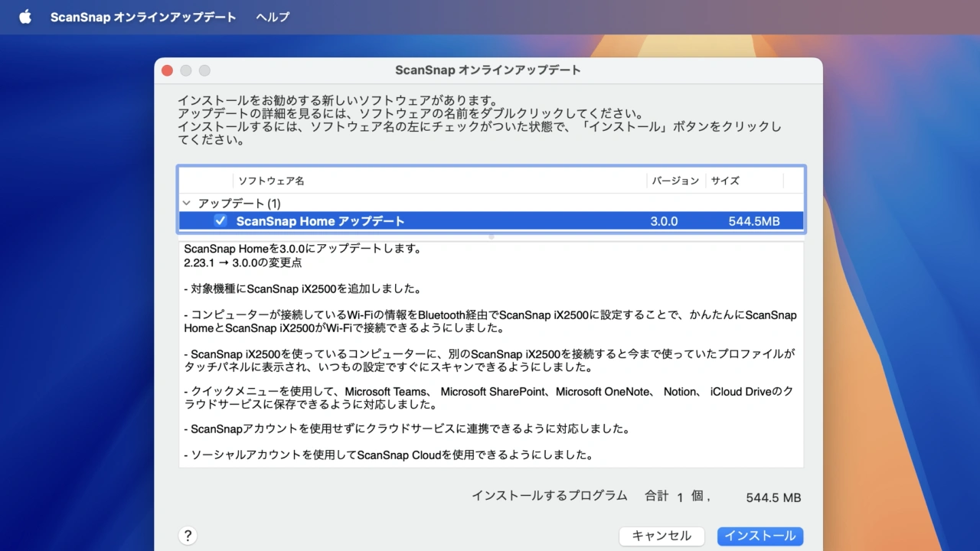Click the 544.5MB size cell in the list

tap(754, 221)
